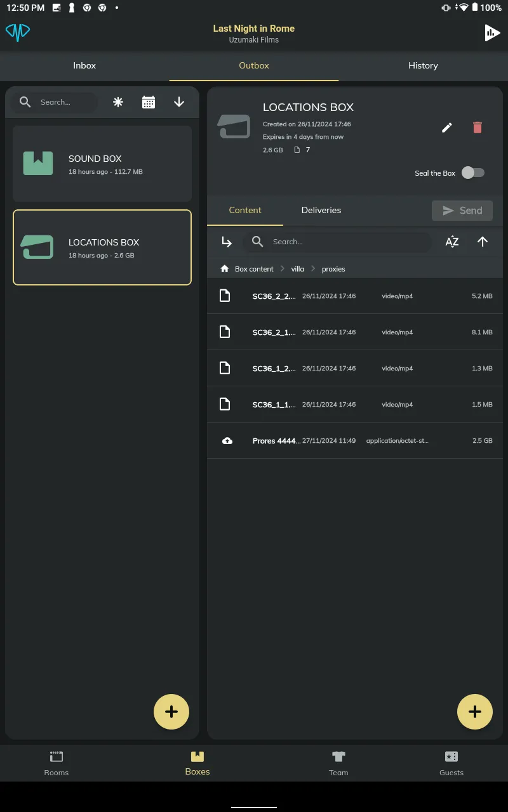Screen dimensions: 508x812
Task: Click the battery icon in status bar
Action: pyautogui.click(x=474, y=8)
